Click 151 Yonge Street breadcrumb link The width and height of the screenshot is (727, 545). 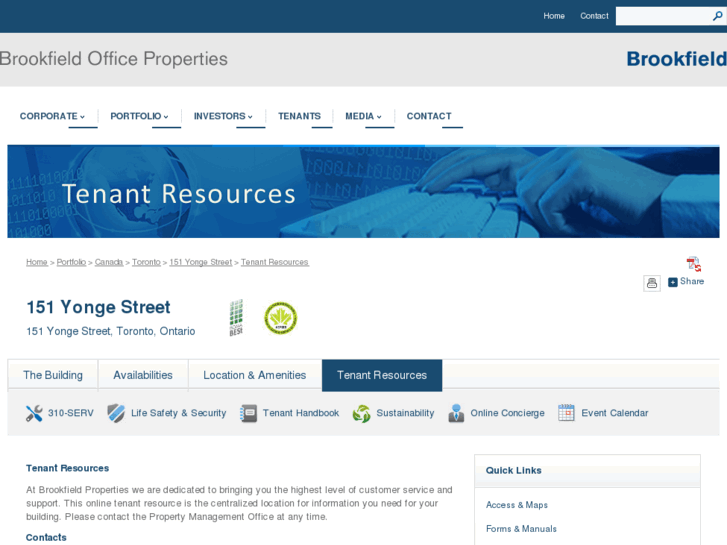pyautogui.click(x=200, y=262)
